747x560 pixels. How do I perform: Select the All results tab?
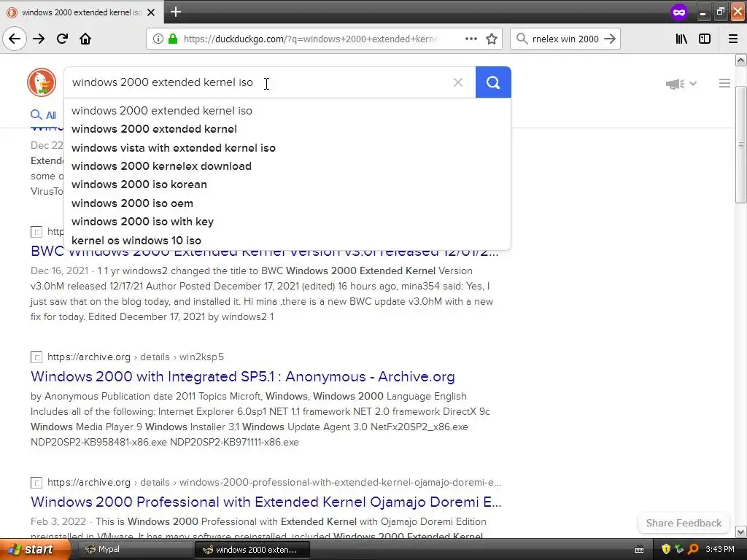pos(43,114)
